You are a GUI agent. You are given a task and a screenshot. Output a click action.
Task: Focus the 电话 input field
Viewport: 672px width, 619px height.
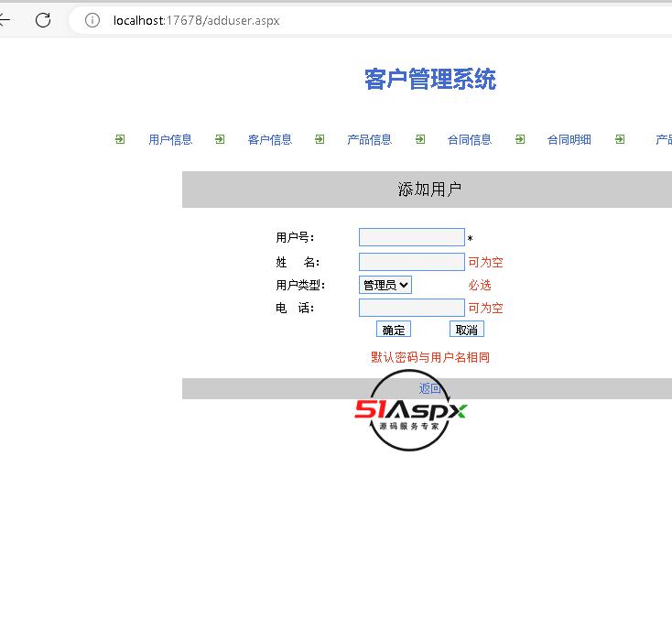(x=412, y=308)
